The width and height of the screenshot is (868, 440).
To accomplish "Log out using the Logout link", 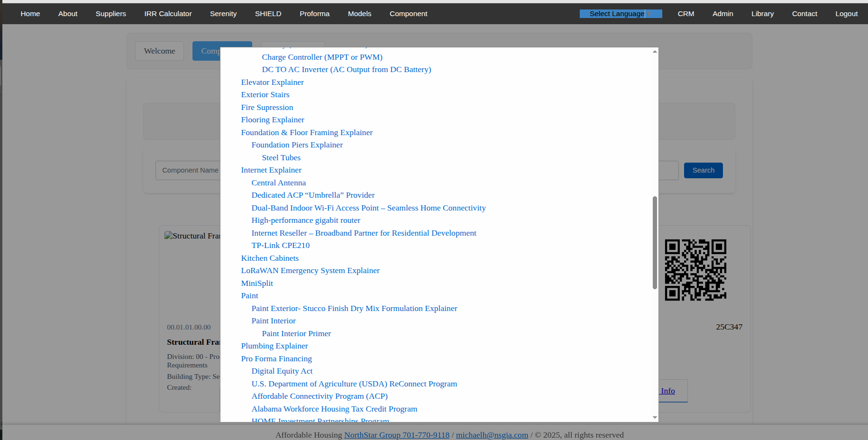I will 846,14.
